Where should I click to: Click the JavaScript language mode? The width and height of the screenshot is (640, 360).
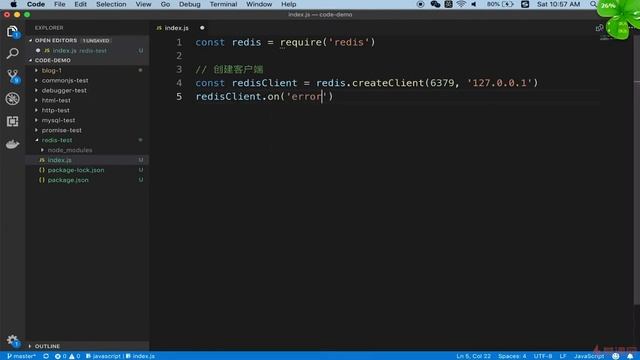(x=589, y=356)
